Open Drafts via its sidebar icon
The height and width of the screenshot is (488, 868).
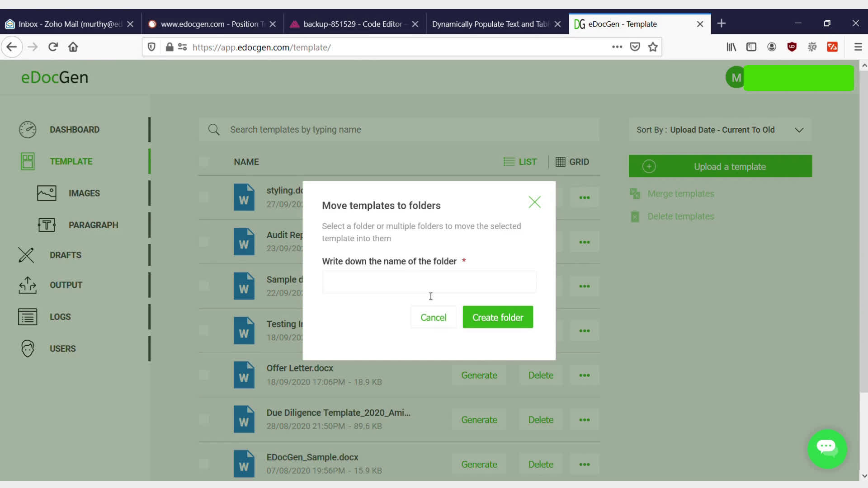click(26, 255)
